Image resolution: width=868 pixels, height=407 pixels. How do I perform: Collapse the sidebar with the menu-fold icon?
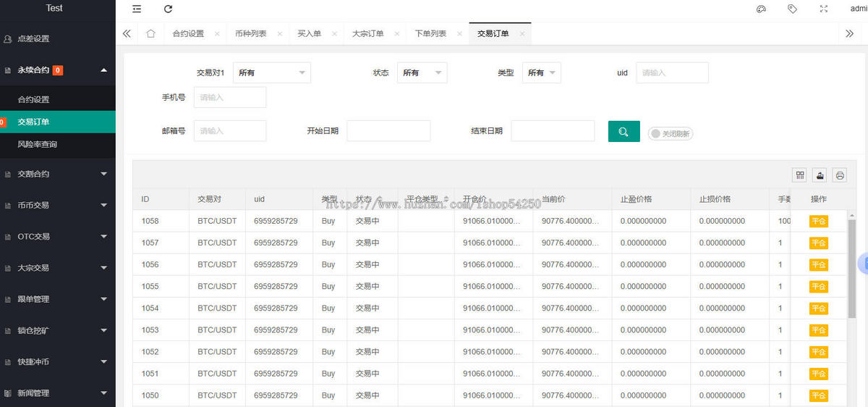pyautogui.click(x=137, y=9)
